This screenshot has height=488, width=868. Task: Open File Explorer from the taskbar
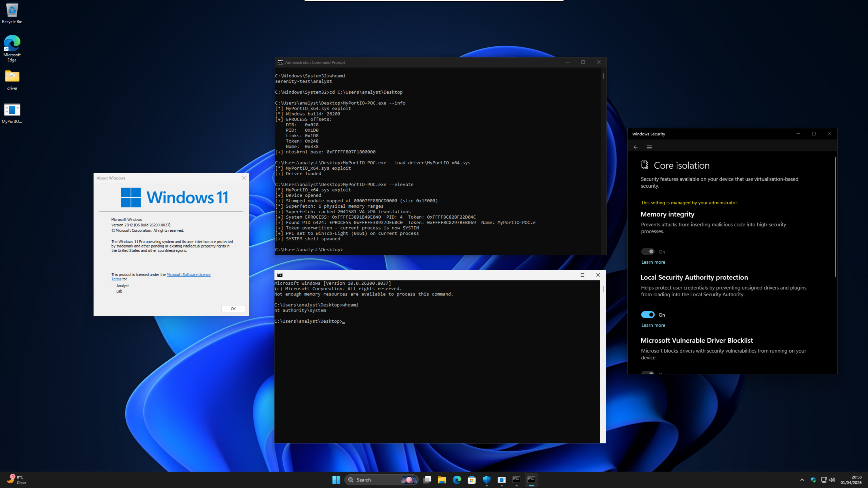coord(442,480)
